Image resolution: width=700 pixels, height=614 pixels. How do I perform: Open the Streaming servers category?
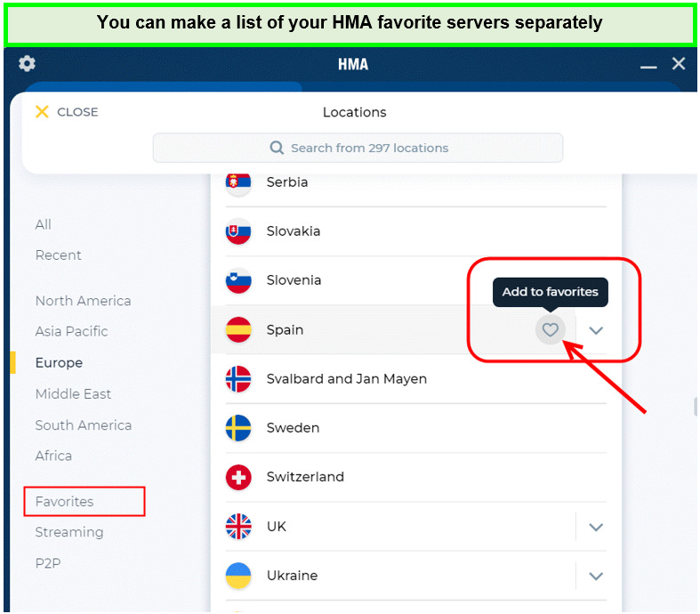(x=69, y=532)
